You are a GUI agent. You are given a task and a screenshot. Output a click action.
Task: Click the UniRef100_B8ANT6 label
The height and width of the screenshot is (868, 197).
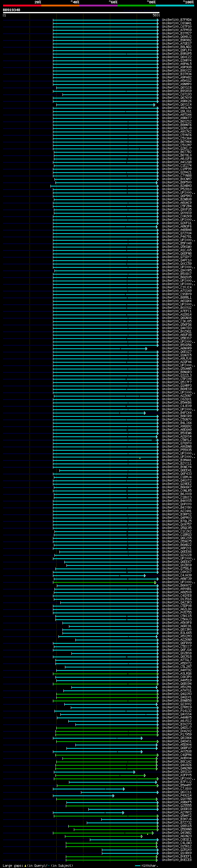[177, 125]
